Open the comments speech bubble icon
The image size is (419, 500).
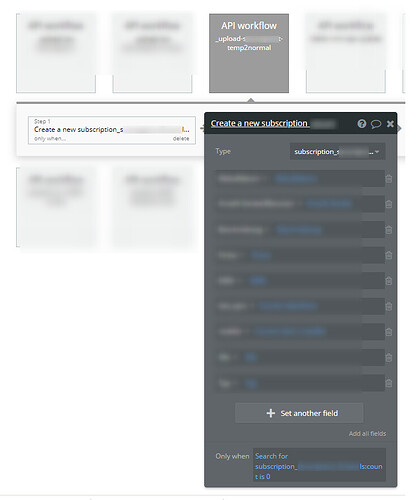click(376, 124)
